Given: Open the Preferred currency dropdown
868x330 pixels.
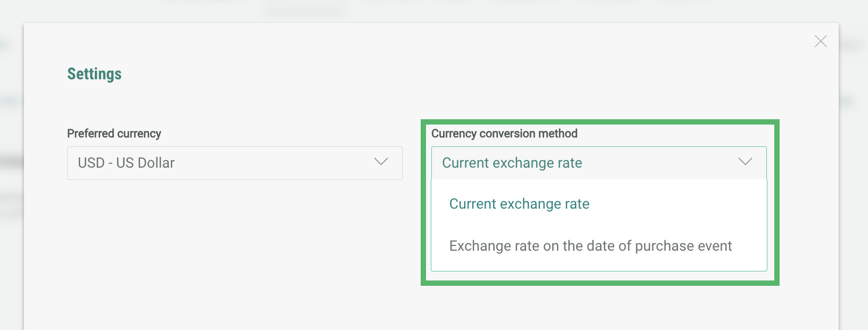Looking at the screenshot, I should [234, 163].
